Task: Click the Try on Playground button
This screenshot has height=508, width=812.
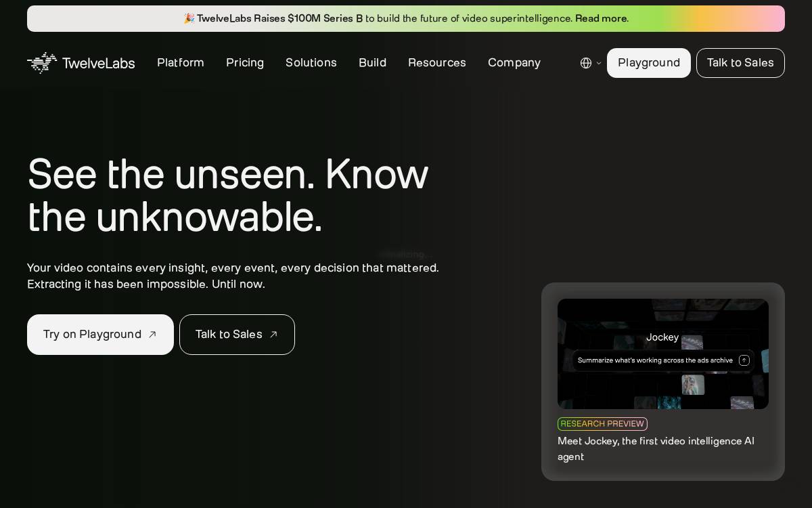Action: tap(100, 335)
